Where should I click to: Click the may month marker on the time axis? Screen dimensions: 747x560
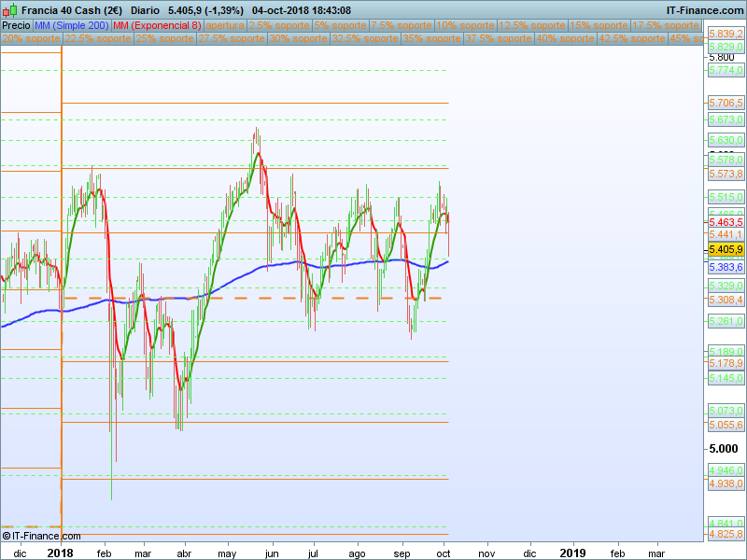tap(227, 553)
